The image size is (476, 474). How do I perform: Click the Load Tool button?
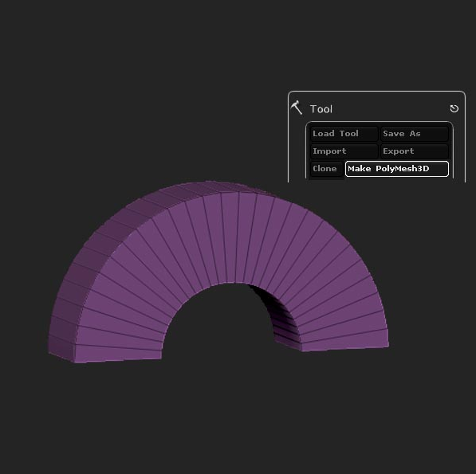(x=344, y=134)
